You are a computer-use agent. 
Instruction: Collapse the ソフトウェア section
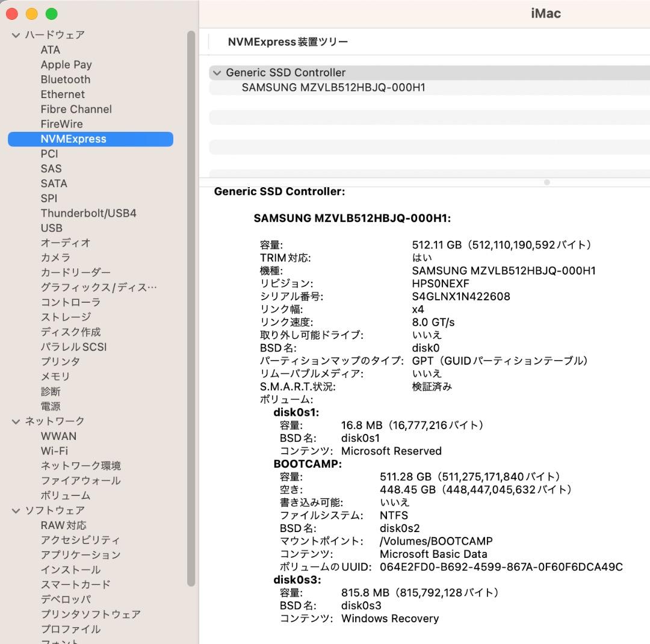point(16,511)
